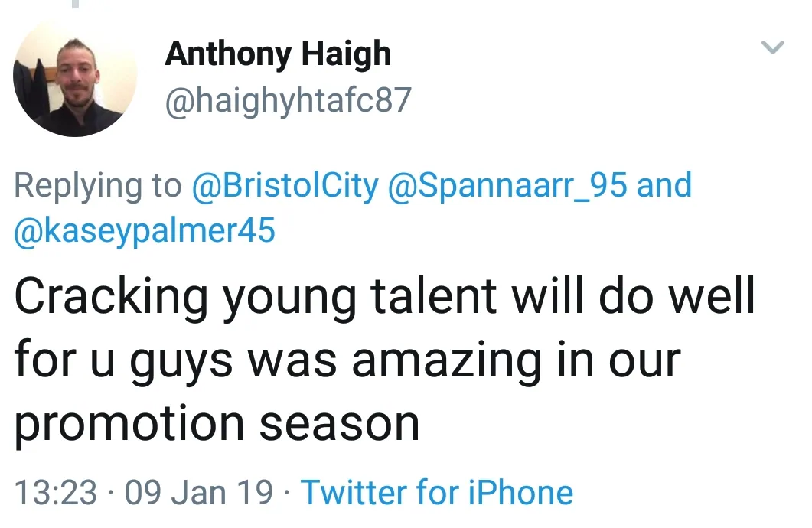
Task: Click the word 'and' after @Spannaarr_95
Action: coord(664,186)
